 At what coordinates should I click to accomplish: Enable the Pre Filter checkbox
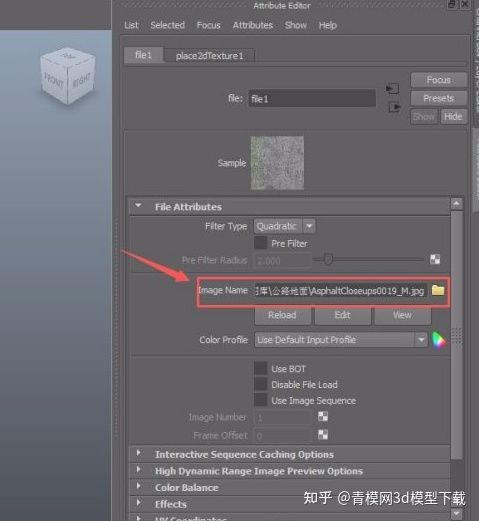pos(260,243)
